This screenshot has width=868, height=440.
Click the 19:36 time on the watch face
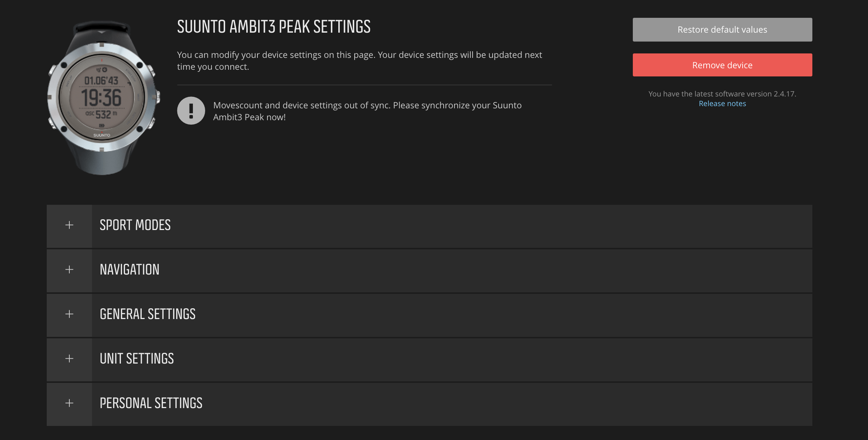tap(101, 98)
